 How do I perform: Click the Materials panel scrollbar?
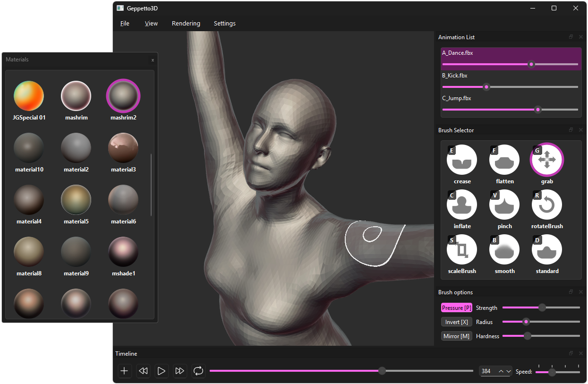(151, 184)
